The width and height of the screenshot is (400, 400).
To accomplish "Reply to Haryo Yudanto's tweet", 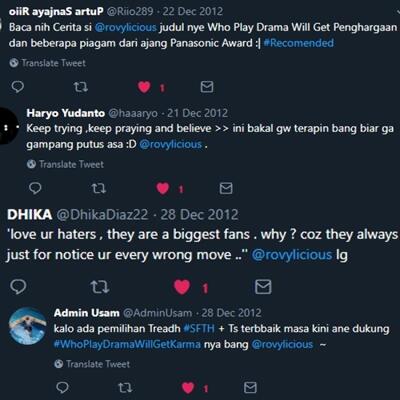I will click(35, 188).
